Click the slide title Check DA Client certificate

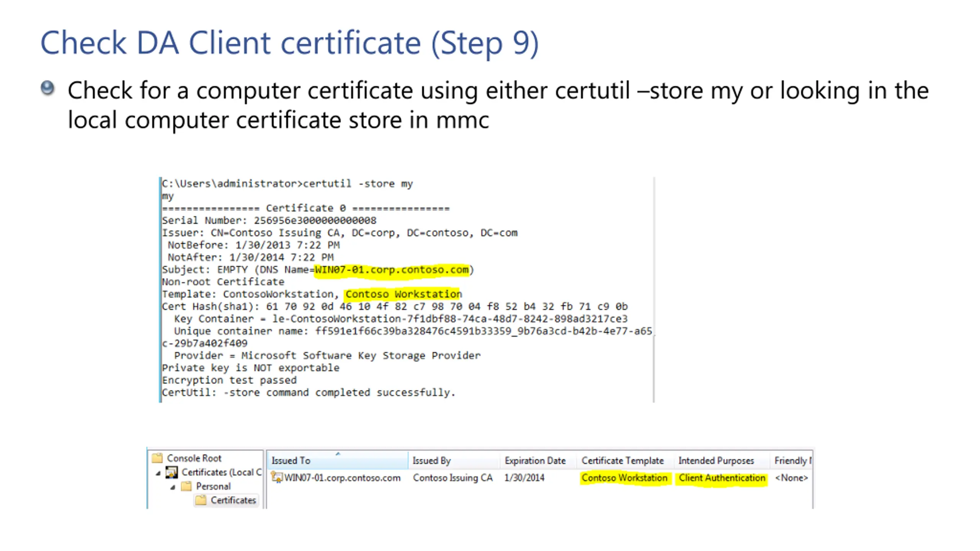(289, 43)
